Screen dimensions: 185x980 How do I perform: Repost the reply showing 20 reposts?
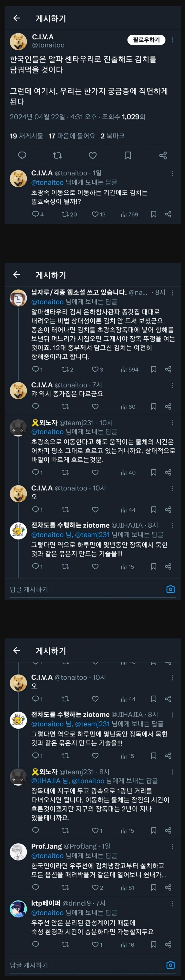[69, 214]
